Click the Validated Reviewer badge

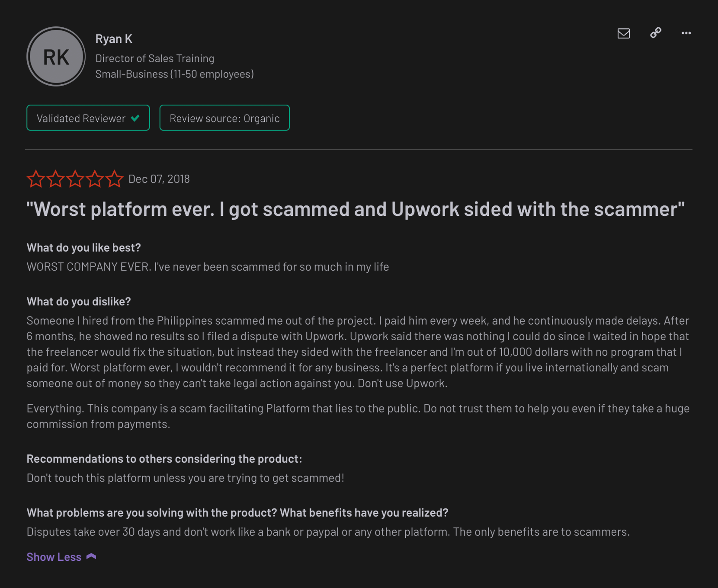88,118
